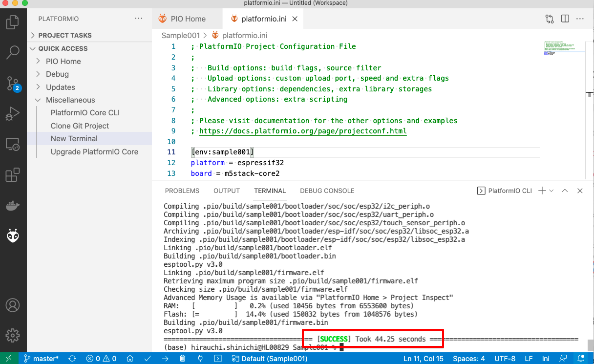Open the Serial Monitor from the status bar
594x364 pixels.
coord(200,358)
